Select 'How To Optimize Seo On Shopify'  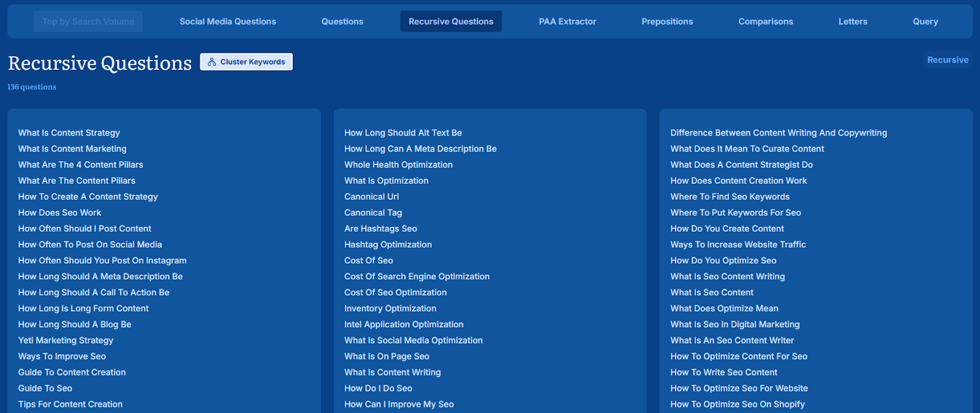coord(737,404)
